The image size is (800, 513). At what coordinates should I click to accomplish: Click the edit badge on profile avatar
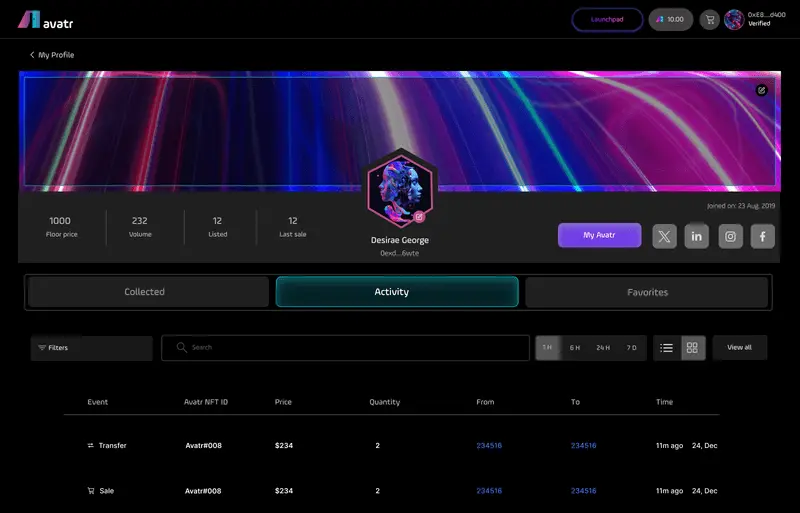point(419,216)
